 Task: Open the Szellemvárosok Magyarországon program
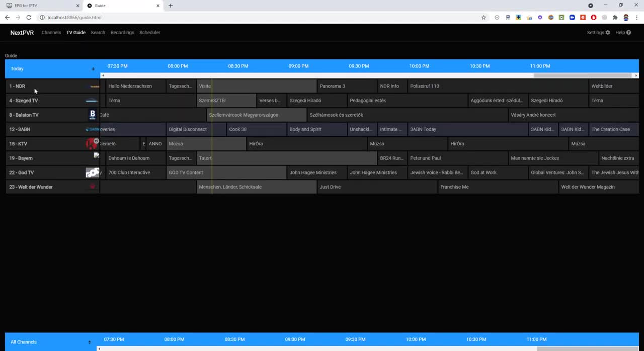(x=257, y=115)
